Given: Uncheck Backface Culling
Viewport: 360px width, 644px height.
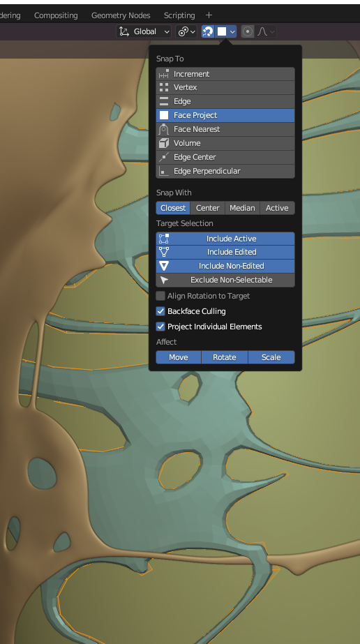Looking at the screenshot, I should click(160, 311).
